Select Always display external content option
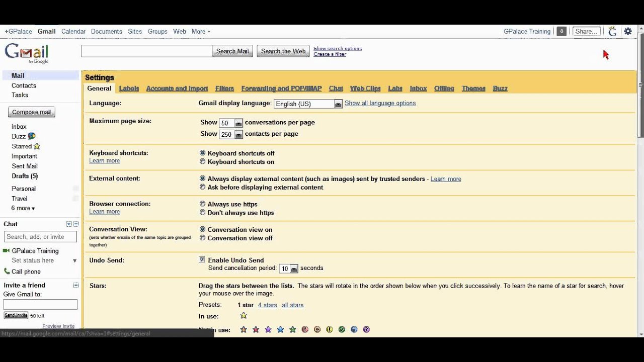644x362 pixels. pos(203,178)
